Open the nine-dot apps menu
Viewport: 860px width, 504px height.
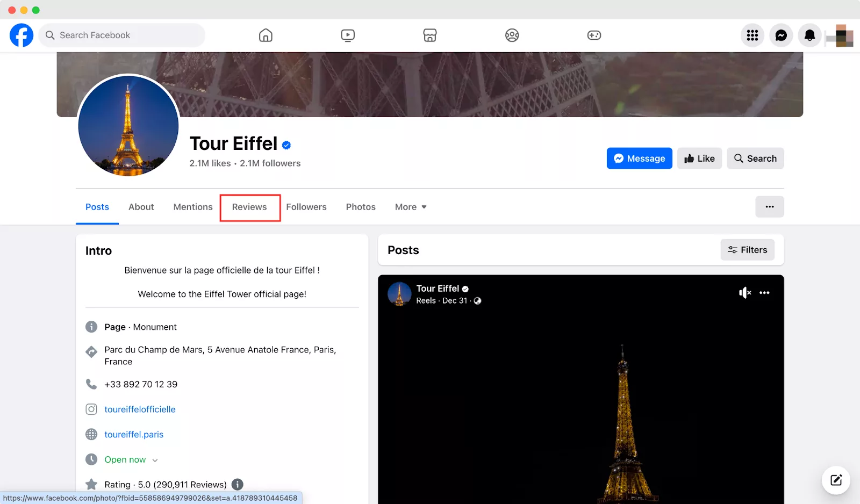(752, 35)
